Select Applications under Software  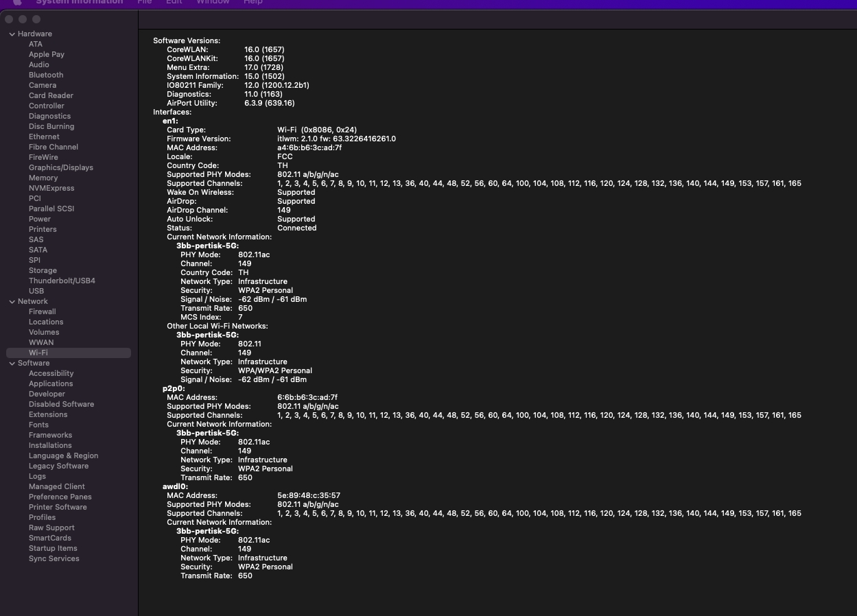click(x=51, y=383)
